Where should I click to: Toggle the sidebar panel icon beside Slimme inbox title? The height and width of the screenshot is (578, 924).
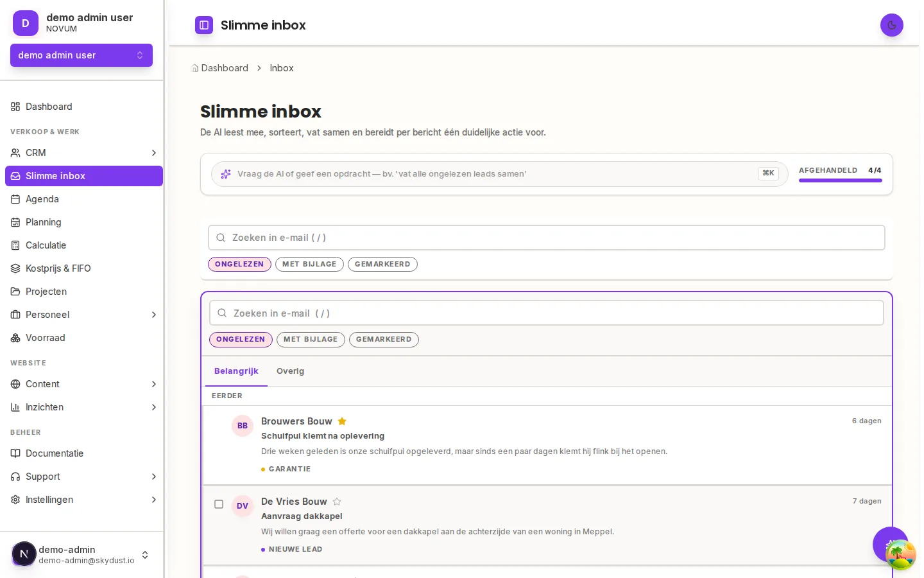[204, 25]
